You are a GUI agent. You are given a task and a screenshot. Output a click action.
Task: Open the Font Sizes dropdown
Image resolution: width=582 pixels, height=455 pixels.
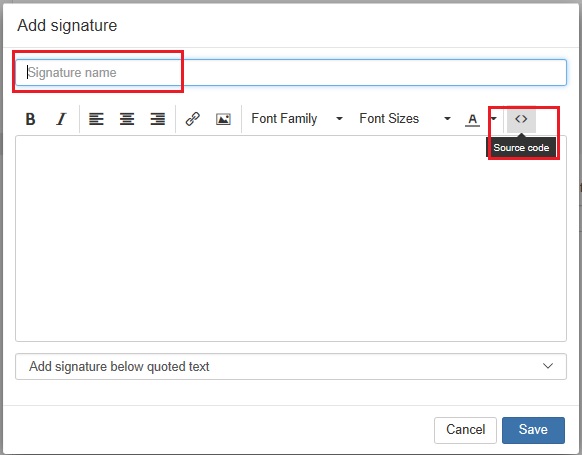click(405, 119)
